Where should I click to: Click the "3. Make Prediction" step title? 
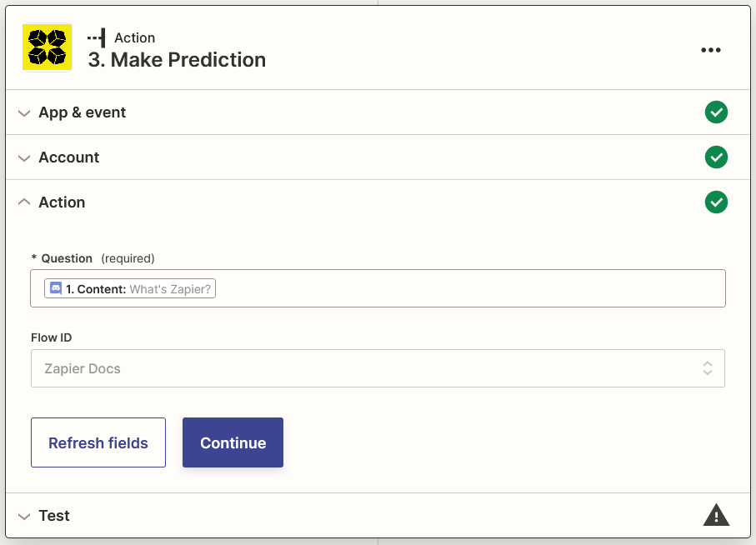177,60
